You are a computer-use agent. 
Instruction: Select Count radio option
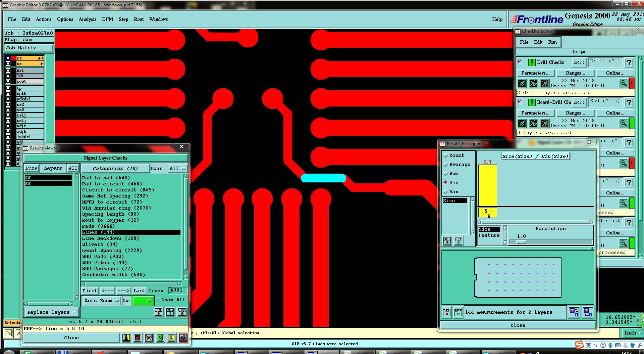[446, 156]
